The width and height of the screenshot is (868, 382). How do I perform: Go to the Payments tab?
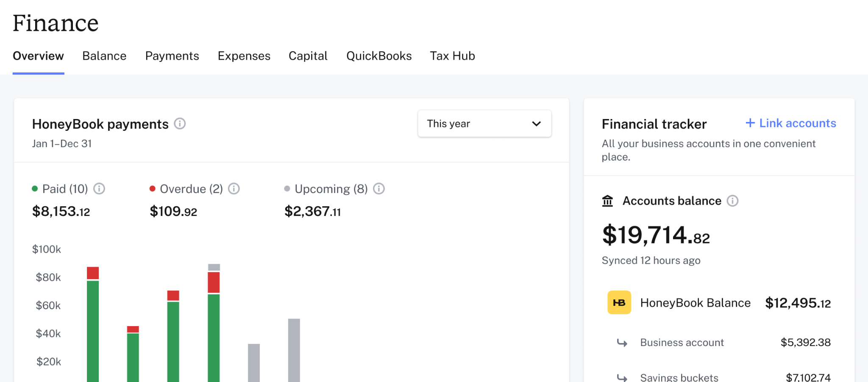(x=172, y=56)
